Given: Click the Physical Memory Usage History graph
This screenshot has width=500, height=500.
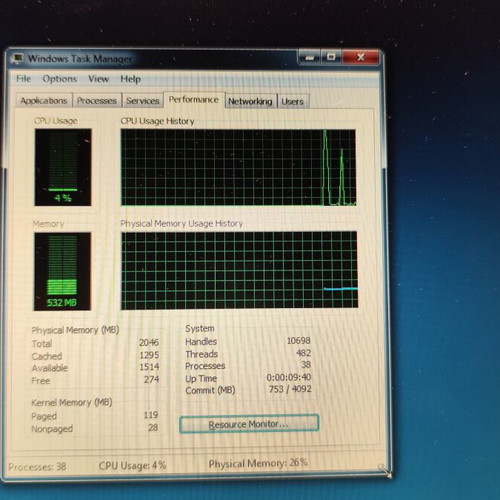Looking at the screenshot, I should pyautogui.click(x=239, y=270).
